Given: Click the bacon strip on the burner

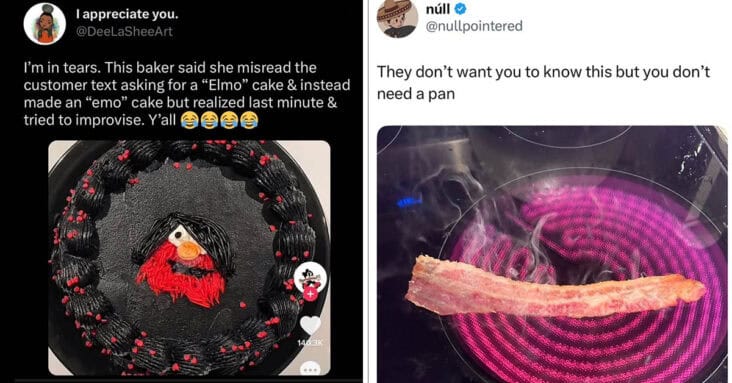Looking at the screenshot, I should [x=555, y=287].
